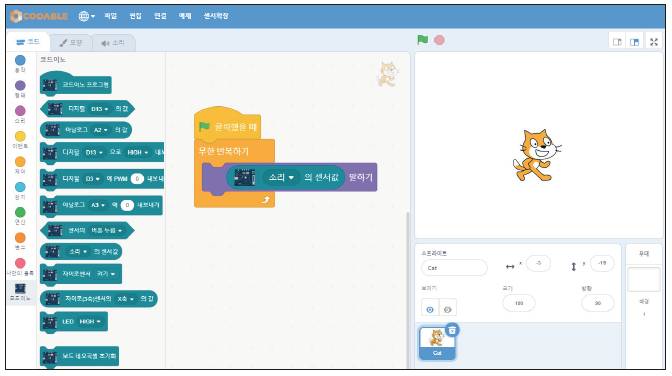Click the cat sprite watermark in workspace

pos(387,74)
